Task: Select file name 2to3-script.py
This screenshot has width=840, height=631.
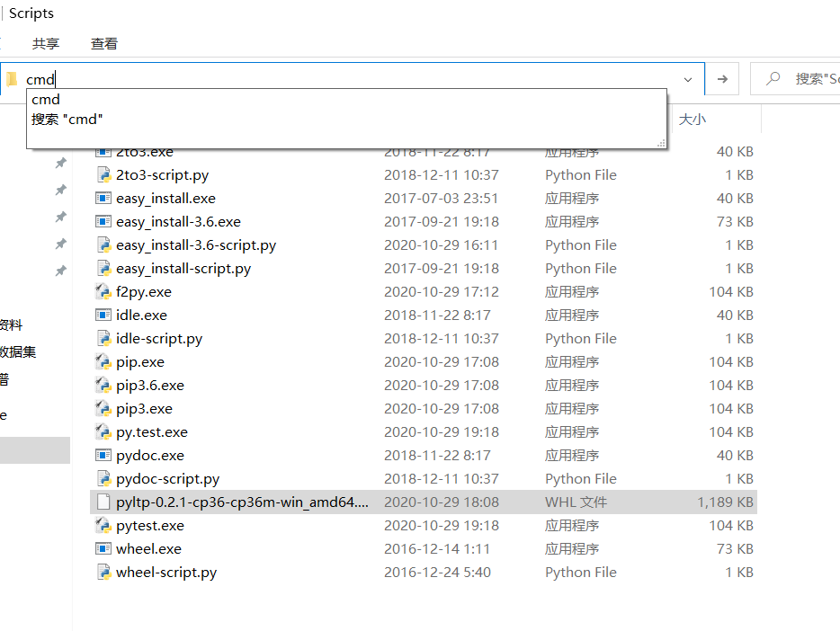Action: (x=162, y=175)
